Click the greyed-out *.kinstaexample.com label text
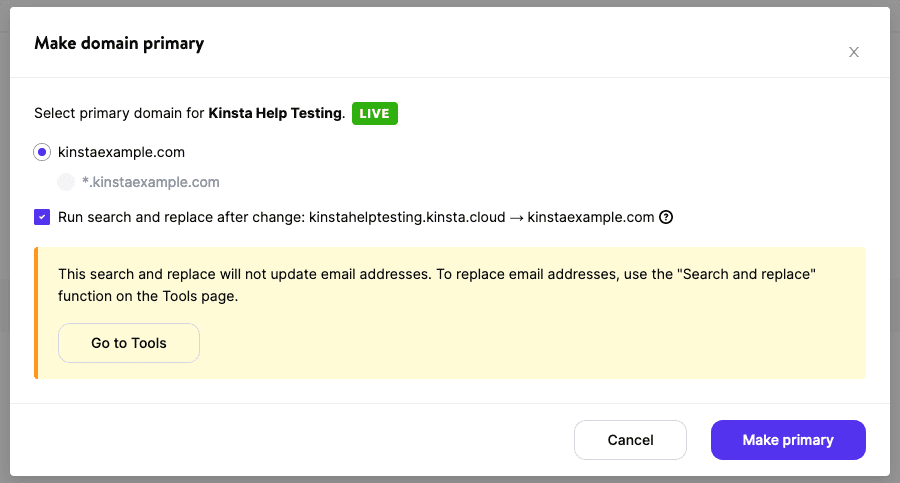Image resolution: width=900 pixels, height=483 pixels. (x=150, y=182)
